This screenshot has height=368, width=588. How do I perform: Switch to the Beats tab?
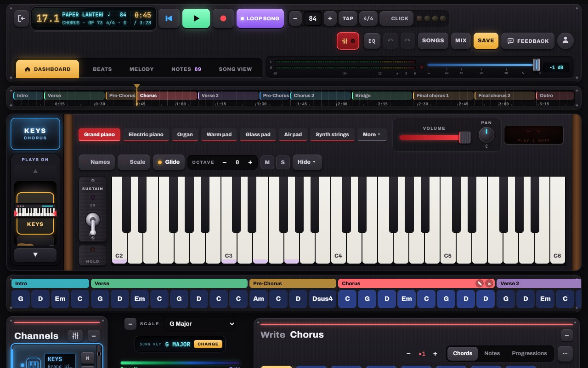pos(102,69)
